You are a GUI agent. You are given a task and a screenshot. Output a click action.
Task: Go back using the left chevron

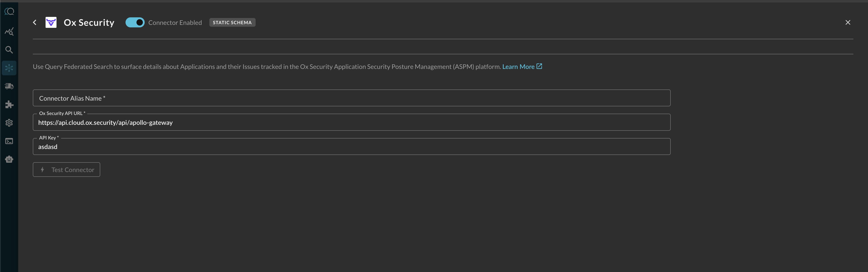point(35,23)
